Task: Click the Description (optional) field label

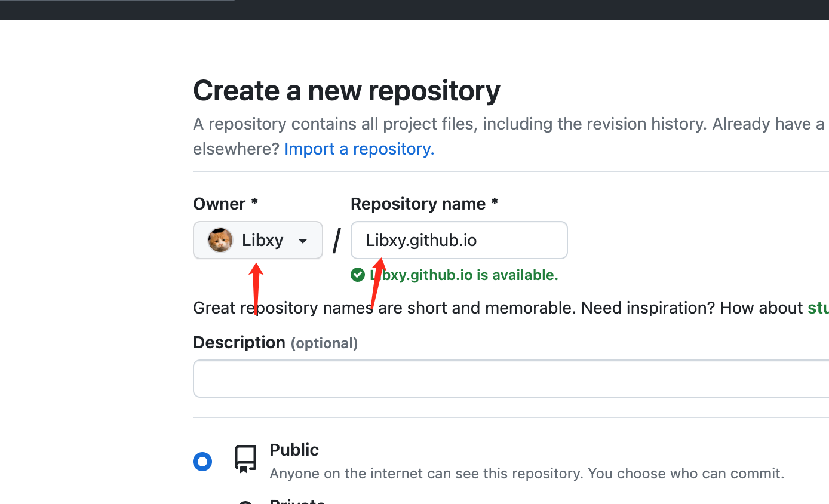Action: pyautogui.click(x=275, y=343)
